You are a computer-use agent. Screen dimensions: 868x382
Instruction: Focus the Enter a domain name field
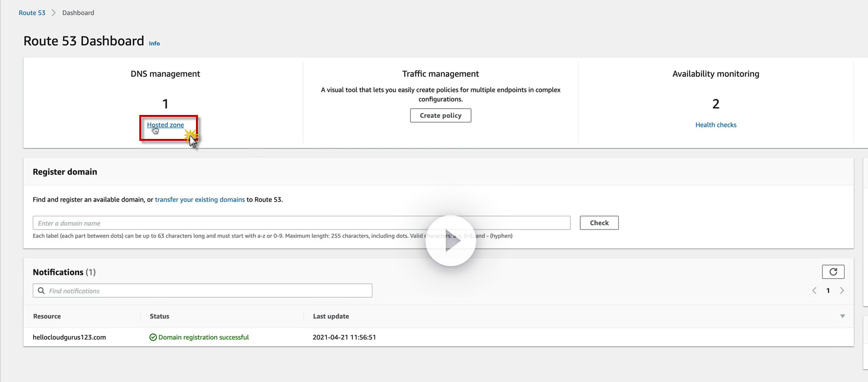point(301,223)
